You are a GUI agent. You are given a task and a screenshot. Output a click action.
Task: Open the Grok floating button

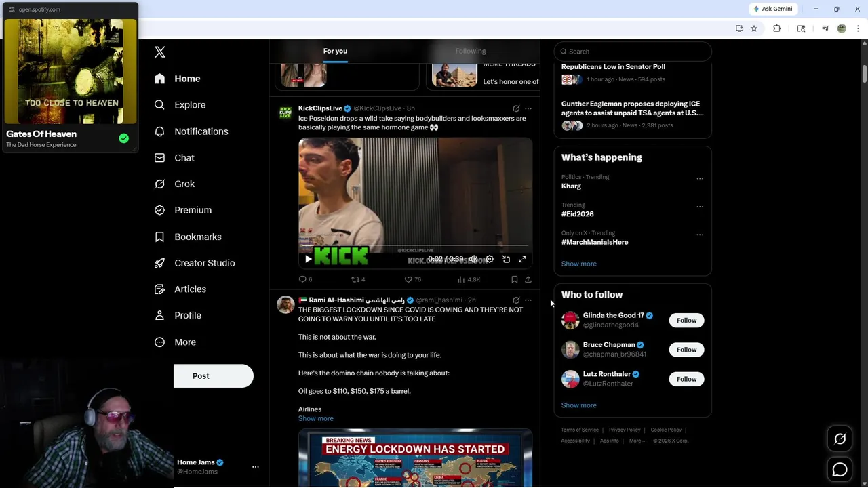point(840,439)
